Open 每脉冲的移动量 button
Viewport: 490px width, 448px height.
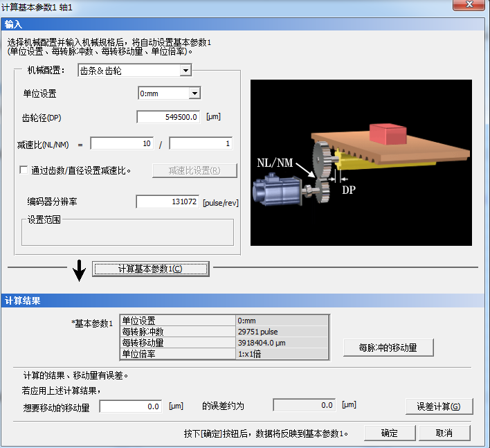[388, 348]
